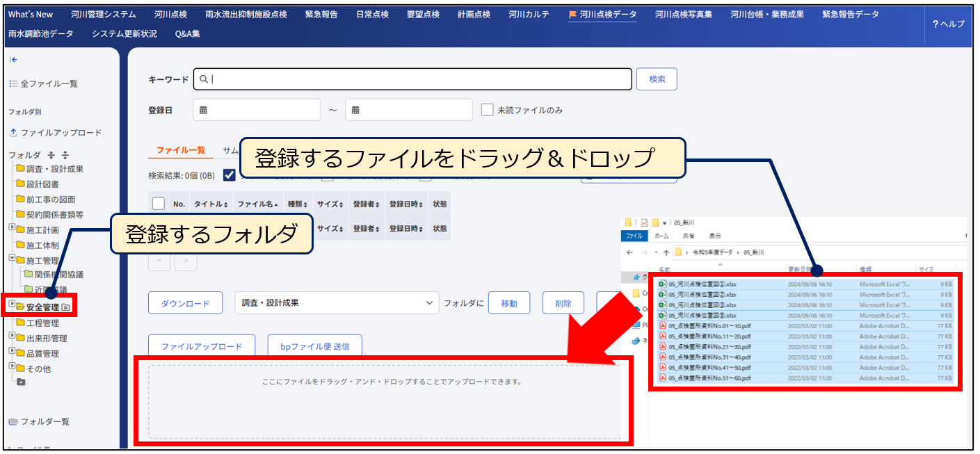Click the ダウンロード button

[185, 303]
